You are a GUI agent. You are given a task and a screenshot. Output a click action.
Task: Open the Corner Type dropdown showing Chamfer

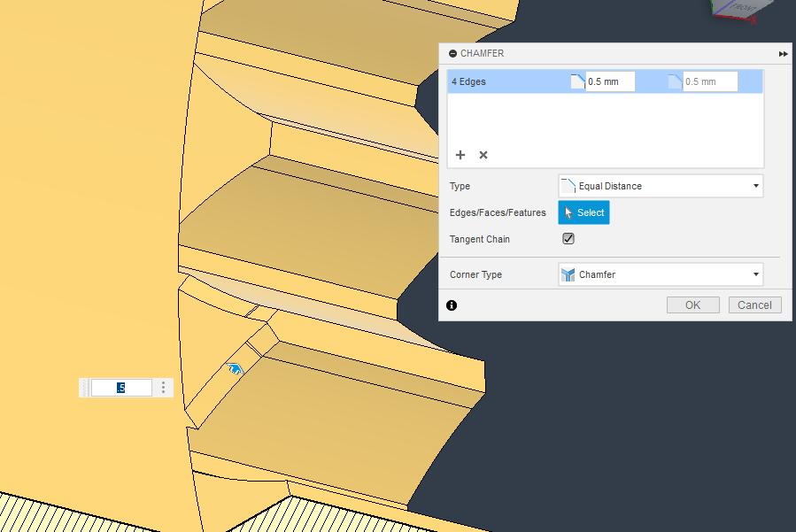660,274
